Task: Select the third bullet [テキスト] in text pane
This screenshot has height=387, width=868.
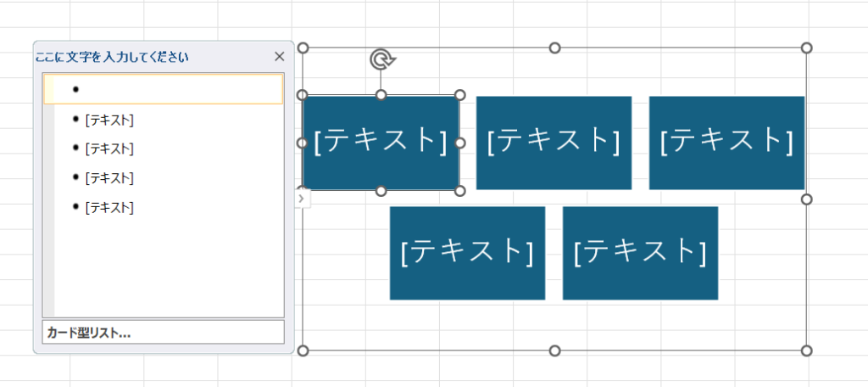Action: click(109, 149)
